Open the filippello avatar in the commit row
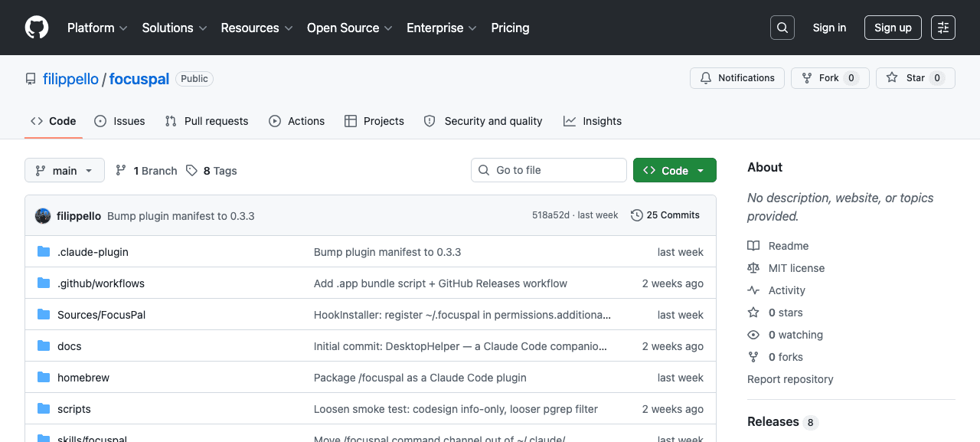980x442 pixels. pos(43,216)
